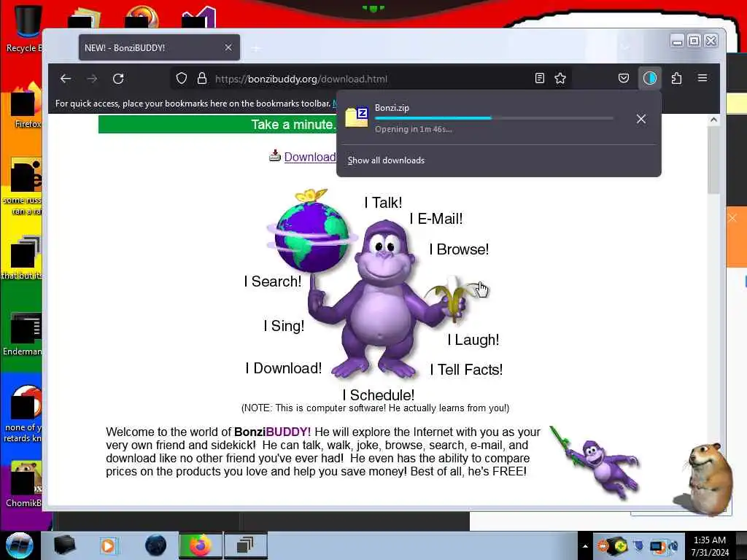Open the Recycle Bin desktop icon
Image resolution: width=747 pixels, height=560 pixels.
click(26, 28)
